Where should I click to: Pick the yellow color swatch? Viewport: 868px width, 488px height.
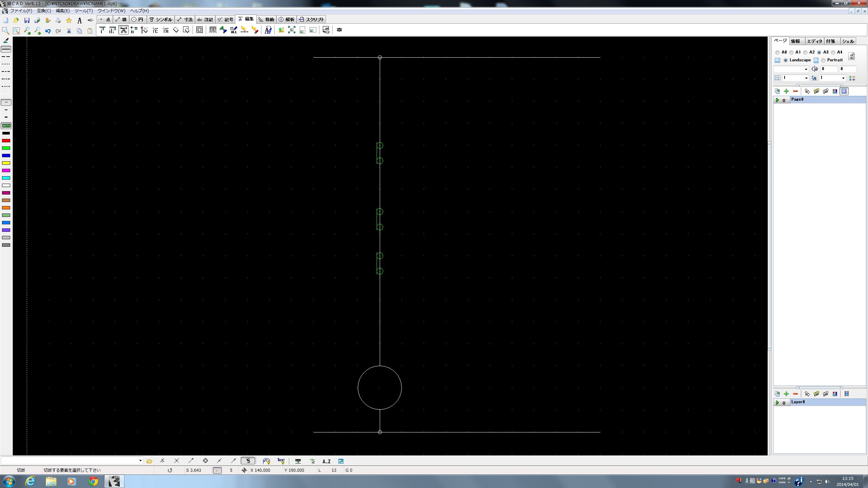pos(6,163)
